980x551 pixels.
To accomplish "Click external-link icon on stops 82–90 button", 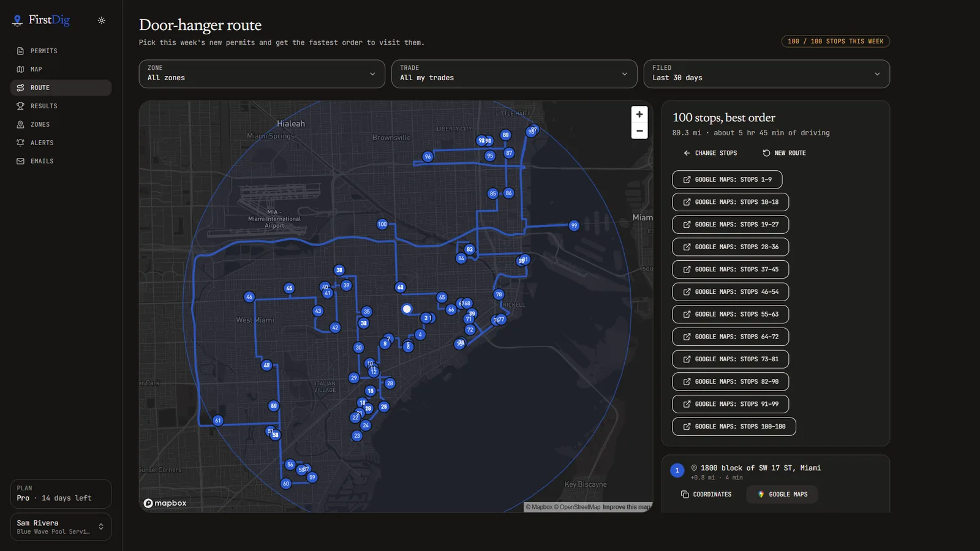I will pyautogui.click(x=687, y=381).
